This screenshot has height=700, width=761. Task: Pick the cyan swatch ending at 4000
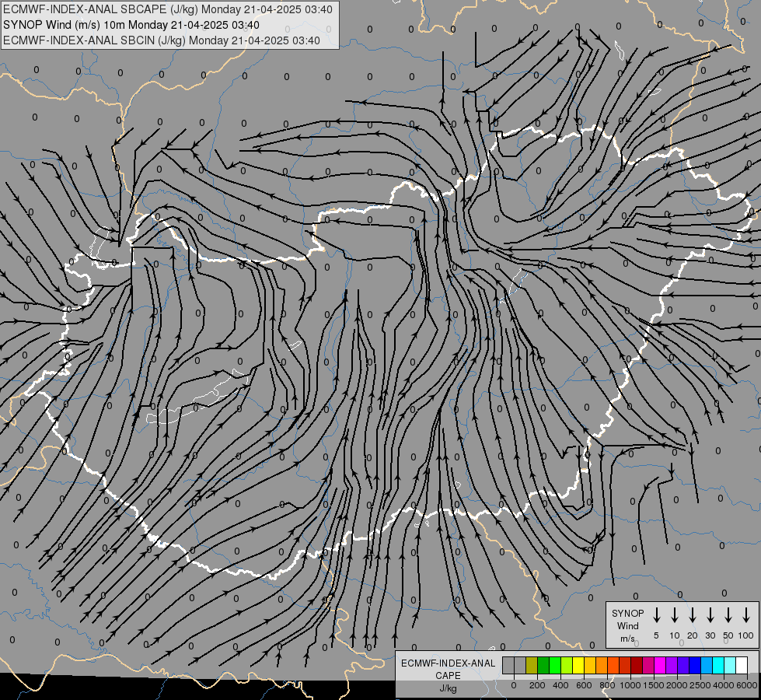[719, 665]
